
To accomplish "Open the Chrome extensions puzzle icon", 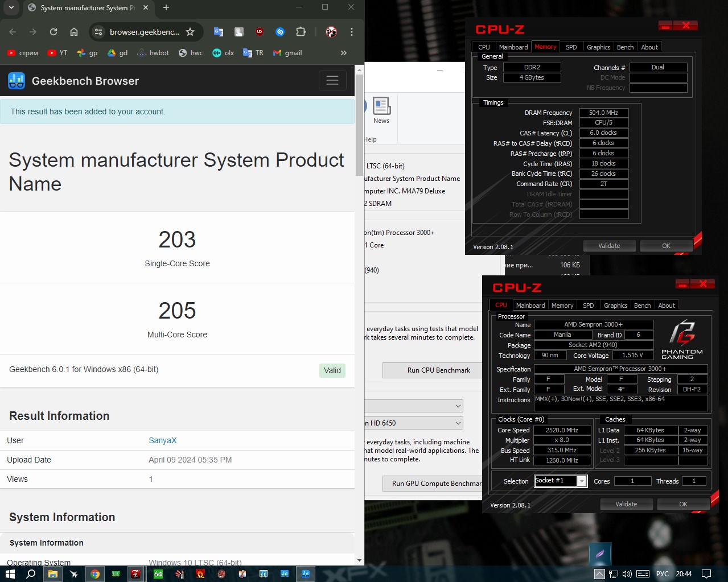I will tap(301, 32).
